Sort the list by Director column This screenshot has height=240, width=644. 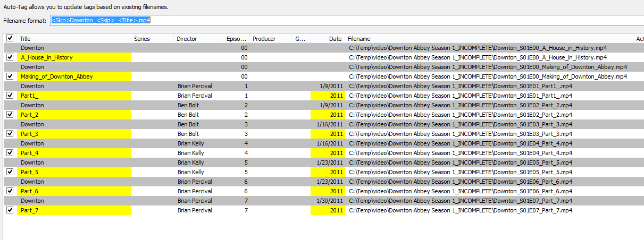pyautogui.click(x=198, y=39)
